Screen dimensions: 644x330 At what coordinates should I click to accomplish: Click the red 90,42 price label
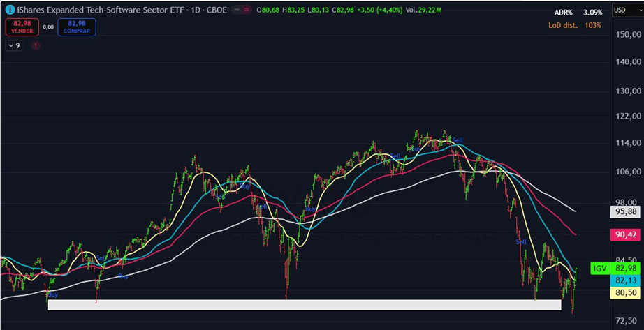pyautogui.click(x=625, y=235)
